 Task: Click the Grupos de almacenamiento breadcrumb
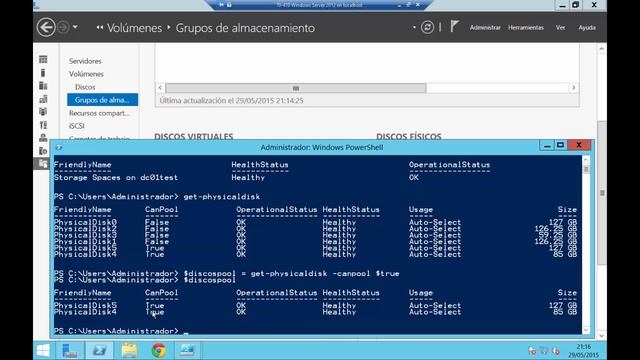(x=245, y=28)
